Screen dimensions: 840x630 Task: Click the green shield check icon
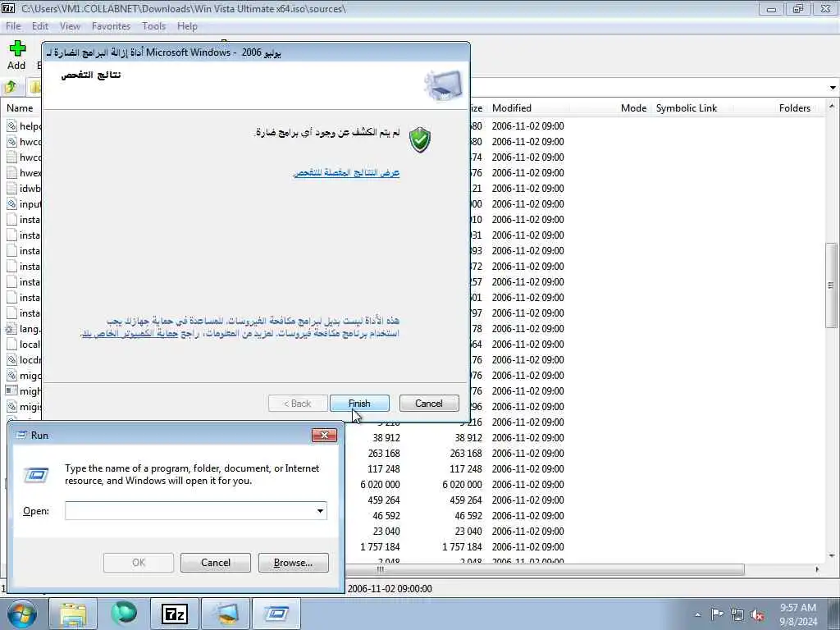420,139
